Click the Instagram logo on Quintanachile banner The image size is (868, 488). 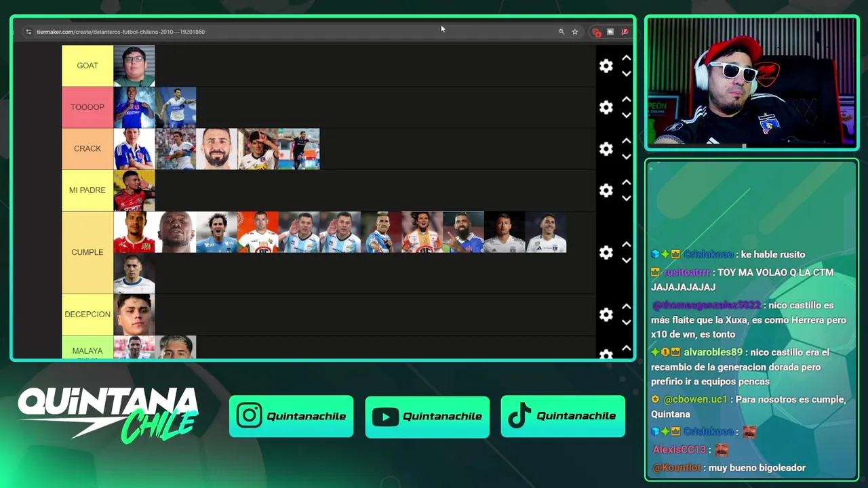pyautogui.click(x=249, y=416)
